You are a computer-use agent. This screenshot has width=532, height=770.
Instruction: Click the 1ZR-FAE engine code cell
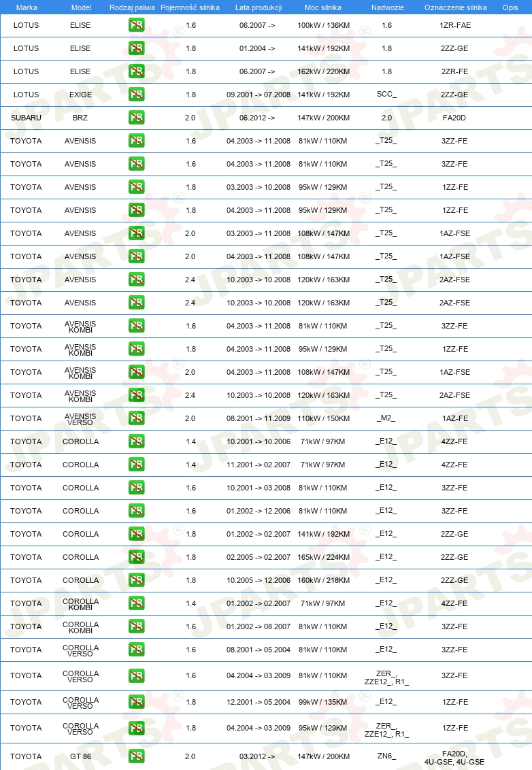click(455, 26)
